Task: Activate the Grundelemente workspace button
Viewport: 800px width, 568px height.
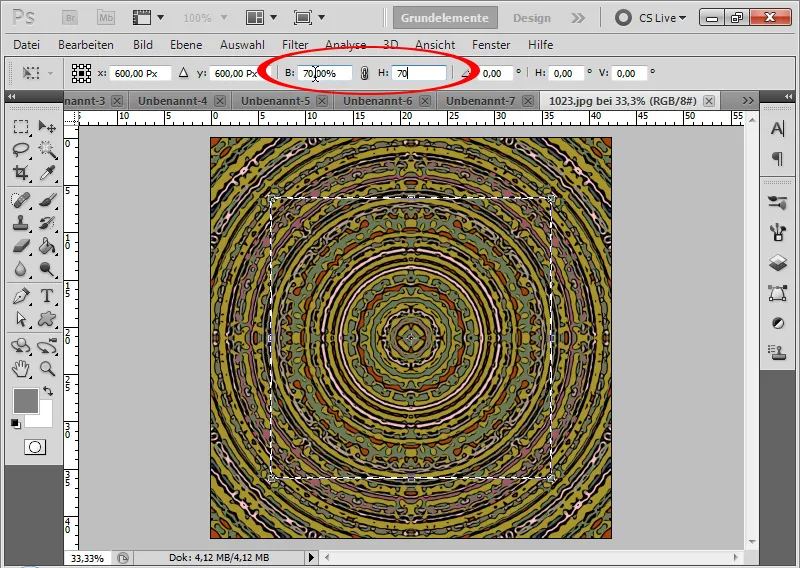Action: (x=445, y=18)
